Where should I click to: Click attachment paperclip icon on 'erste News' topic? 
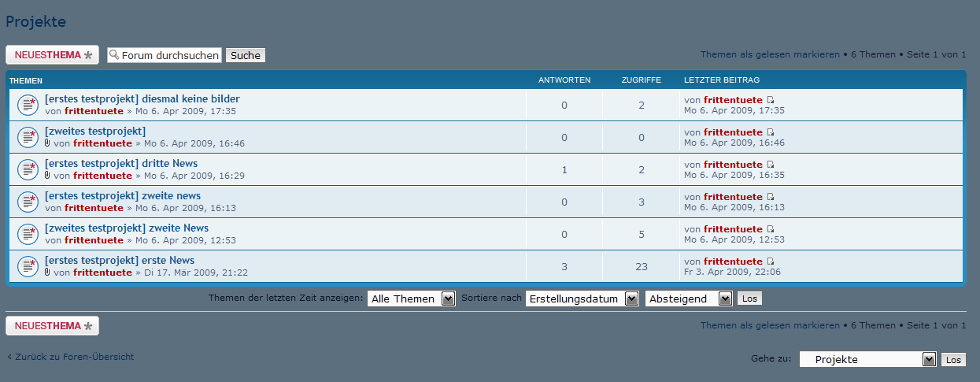click(x=48, y=273)
